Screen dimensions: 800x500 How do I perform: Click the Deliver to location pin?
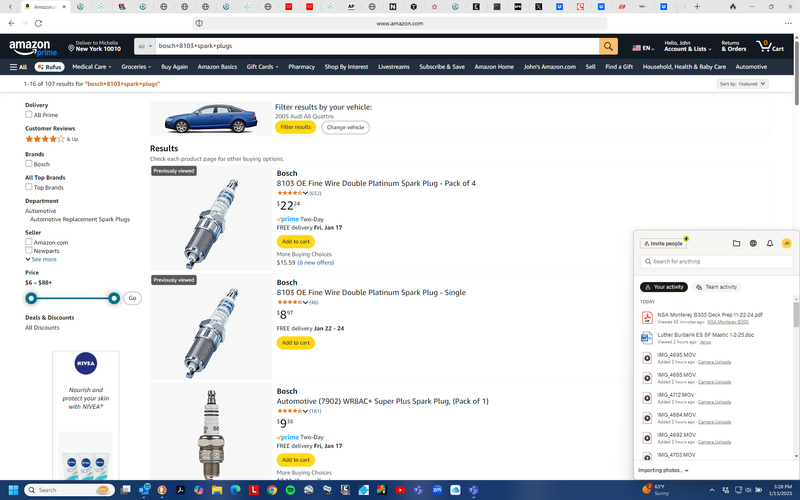point(71,47)
